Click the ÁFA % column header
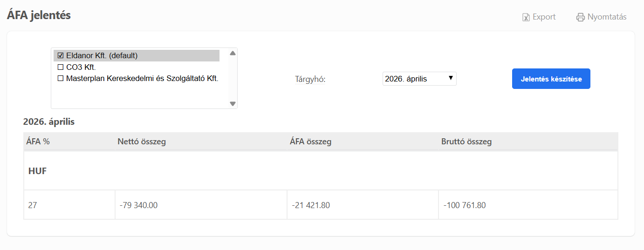Screen dimensions: 644x250 (38, 142)
